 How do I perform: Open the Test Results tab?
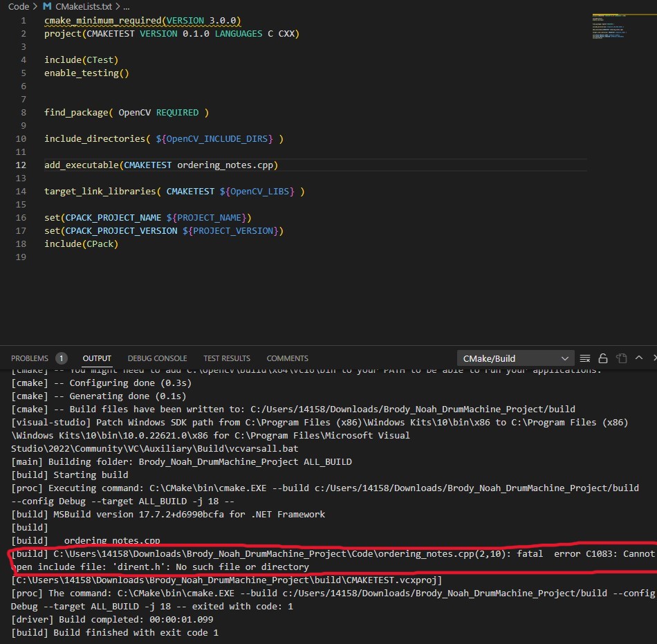pos(226,358)
